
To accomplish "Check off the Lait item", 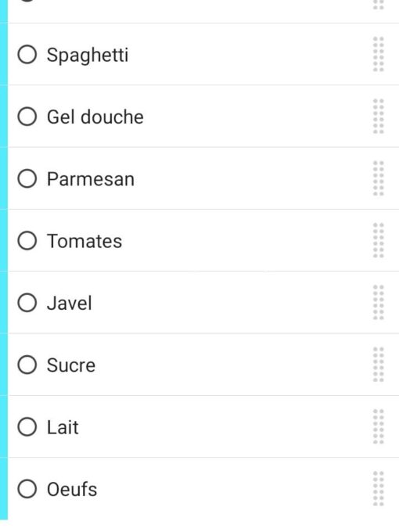I will point(27,427).
